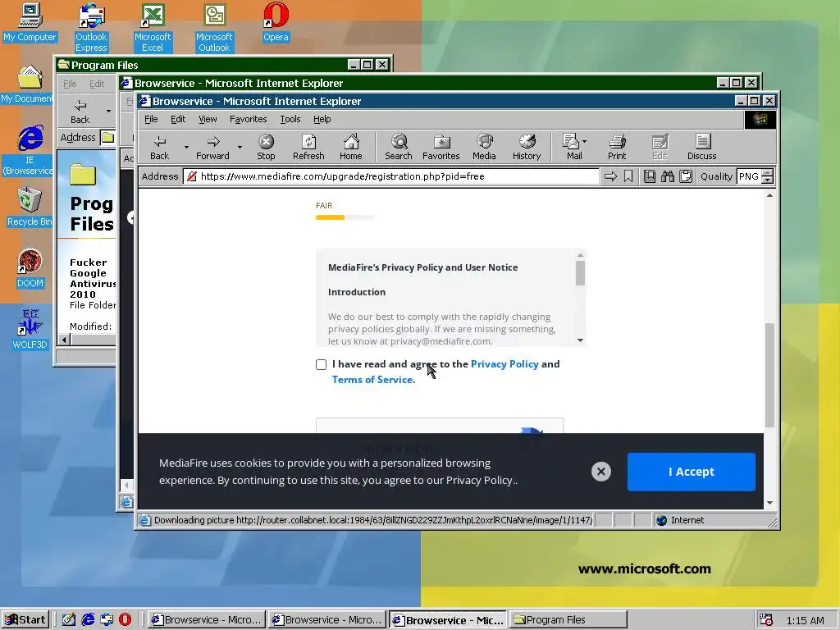Open the Mail button dropdown arrow

pos(584,141)
